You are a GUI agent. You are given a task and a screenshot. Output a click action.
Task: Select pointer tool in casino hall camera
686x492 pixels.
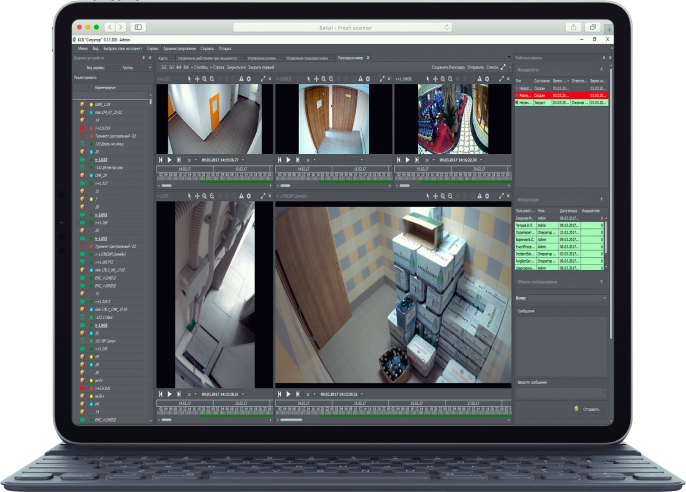(x=428, y=79)
